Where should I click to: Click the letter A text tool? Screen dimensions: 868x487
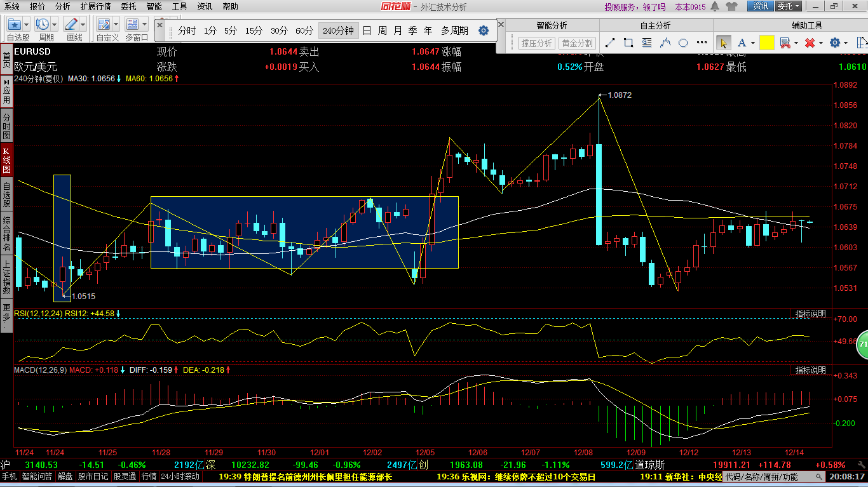(741, 43)
